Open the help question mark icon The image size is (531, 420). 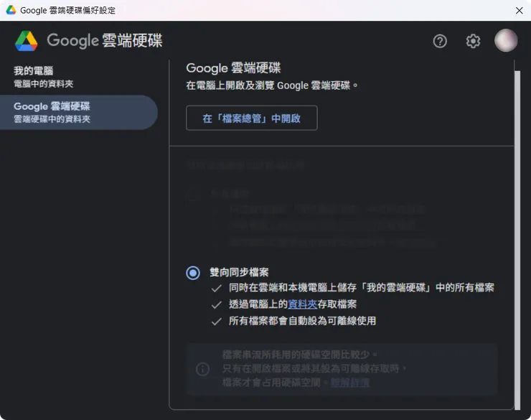pos(440,41)
